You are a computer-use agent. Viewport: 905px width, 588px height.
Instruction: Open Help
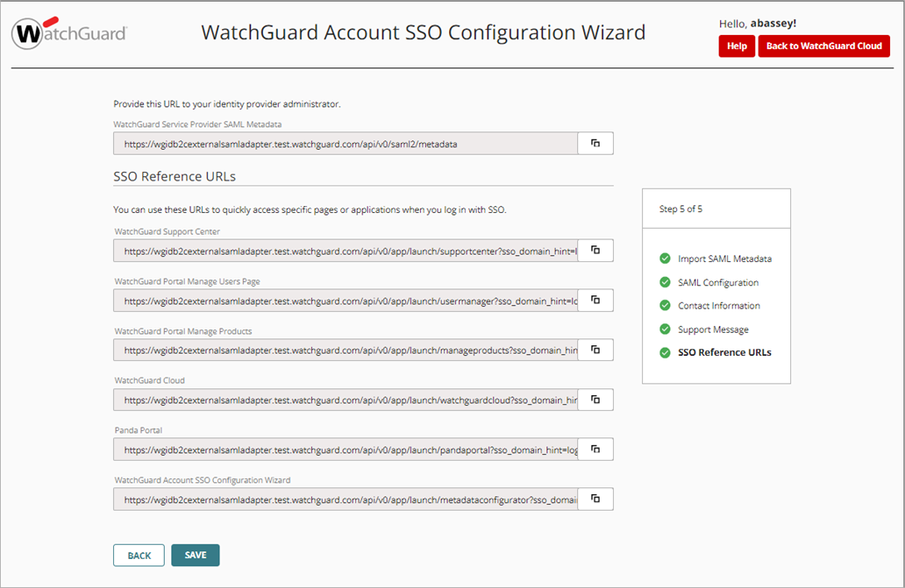point(736,46)
